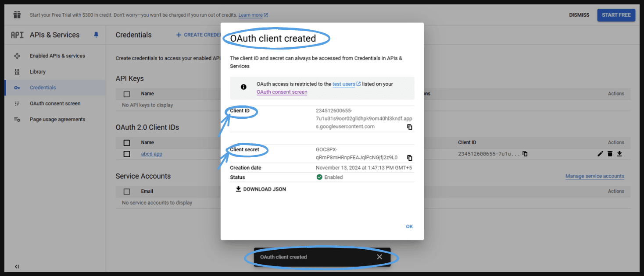Close the OAuth client created toast notification
Viewport: 644px width, 276px height.
pyautogui.click(x=379, y=257)
